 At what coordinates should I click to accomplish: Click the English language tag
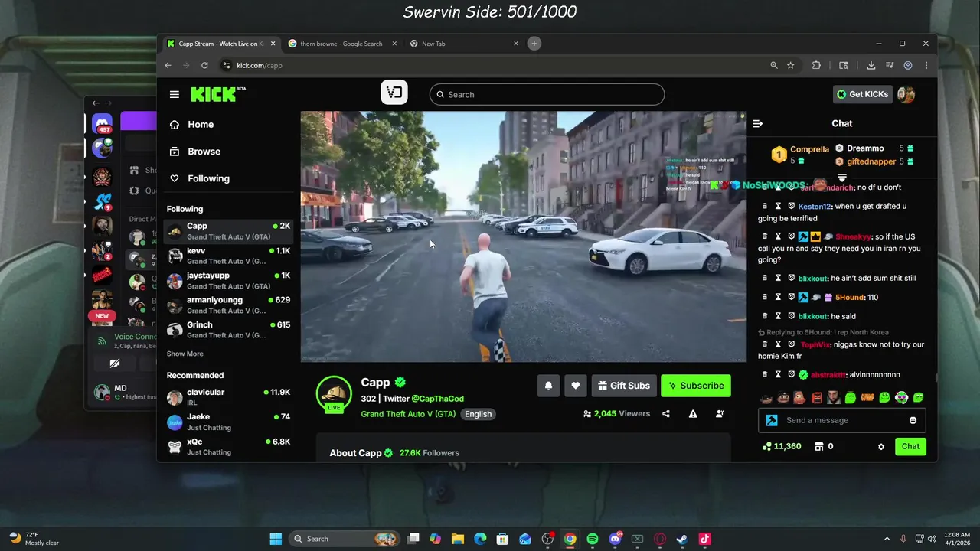(478, 414)
